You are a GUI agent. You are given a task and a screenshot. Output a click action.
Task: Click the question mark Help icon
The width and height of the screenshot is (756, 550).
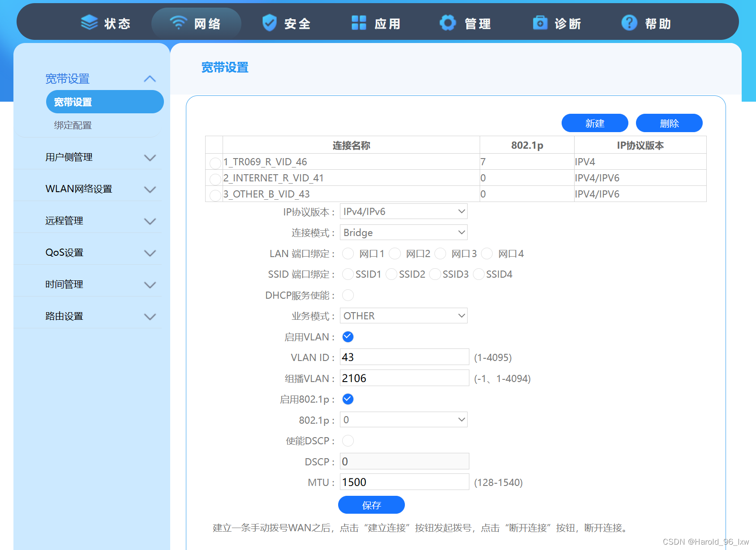[x=629, y=22]
